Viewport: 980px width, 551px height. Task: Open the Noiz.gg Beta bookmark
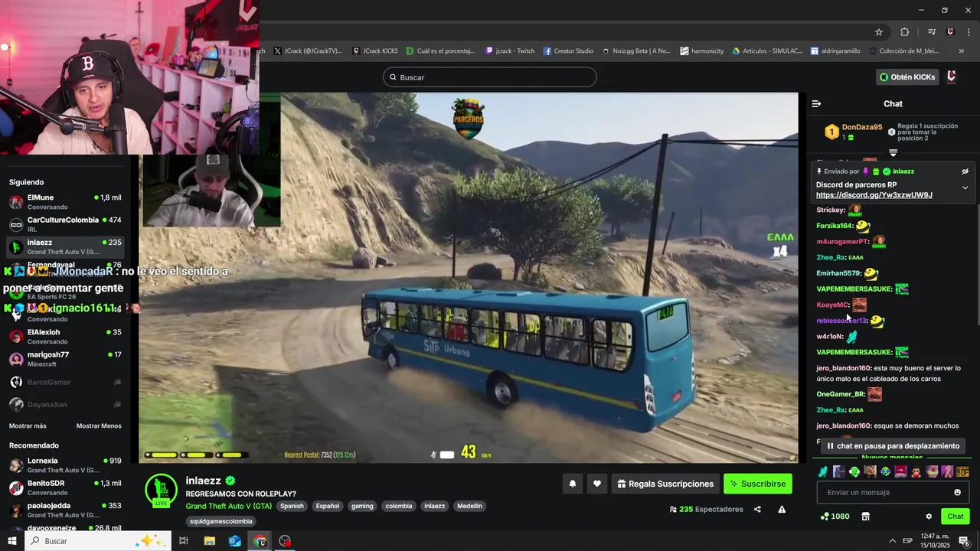coord(636,51)
